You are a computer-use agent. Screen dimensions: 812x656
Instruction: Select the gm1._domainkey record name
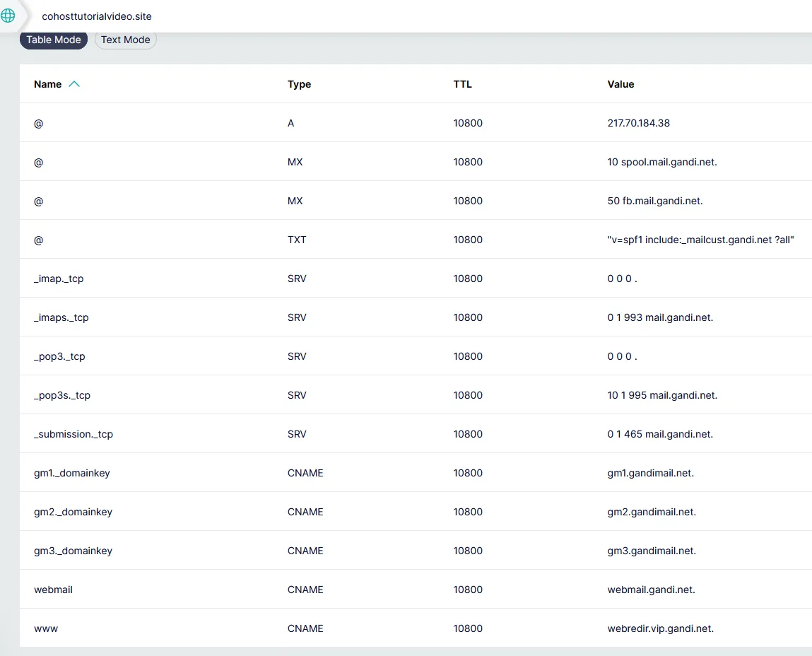click(71, 472)
